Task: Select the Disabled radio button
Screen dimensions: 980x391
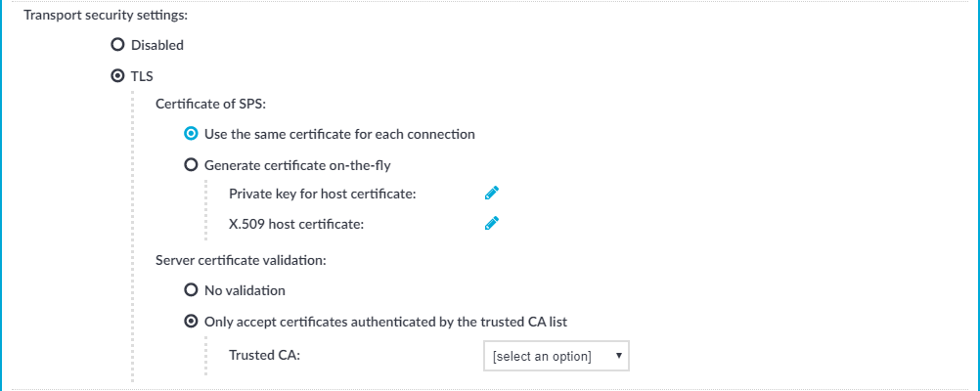Action: 116,45
